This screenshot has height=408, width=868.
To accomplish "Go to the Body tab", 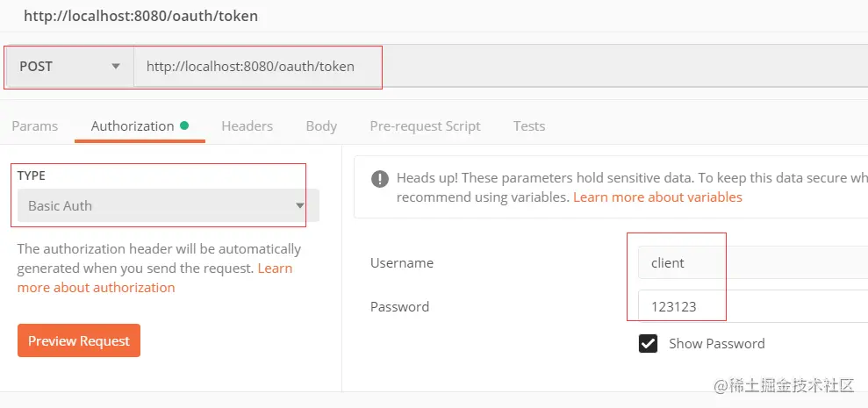I will [321, 126].
